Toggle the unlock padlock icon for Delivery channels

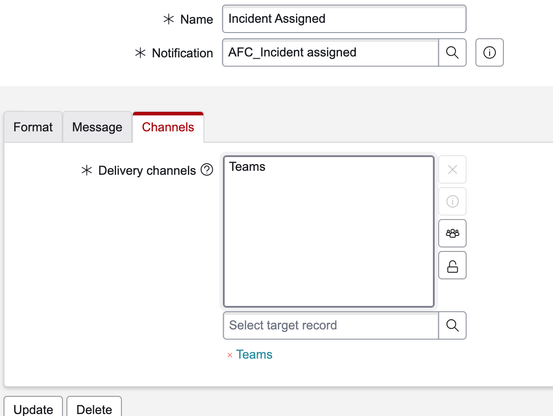452,265
